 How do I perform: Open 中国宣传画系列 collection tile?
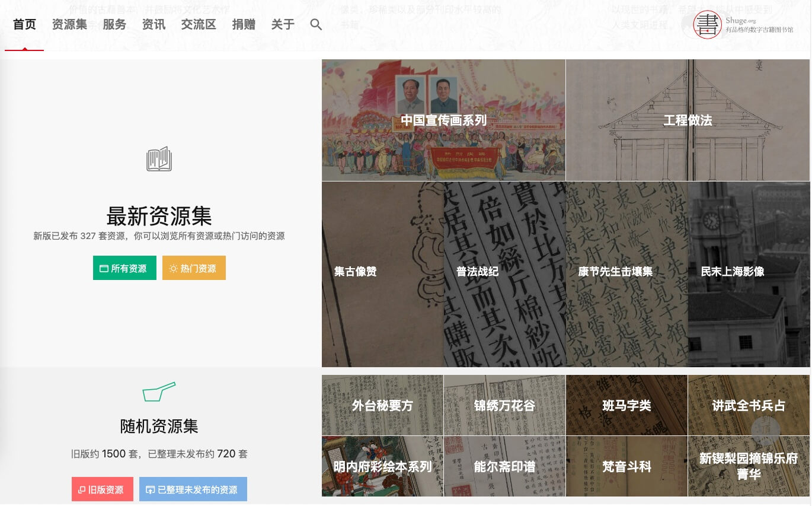443,120
